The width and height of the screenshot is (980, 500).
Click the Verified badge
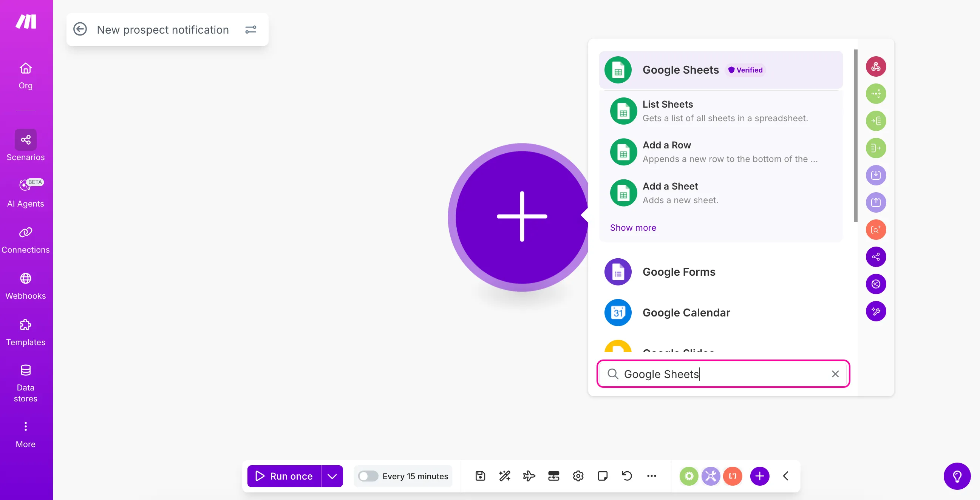[745, 70]
